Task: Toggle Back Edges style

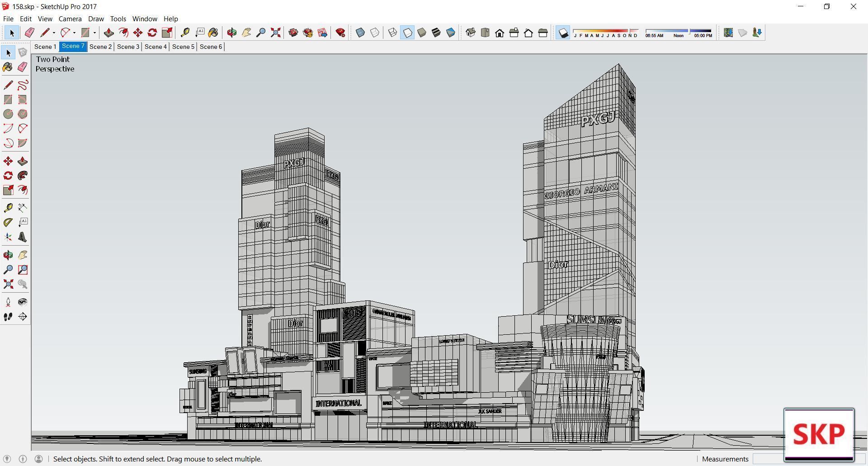Action: pyautogui.click(x=375, y=33)
